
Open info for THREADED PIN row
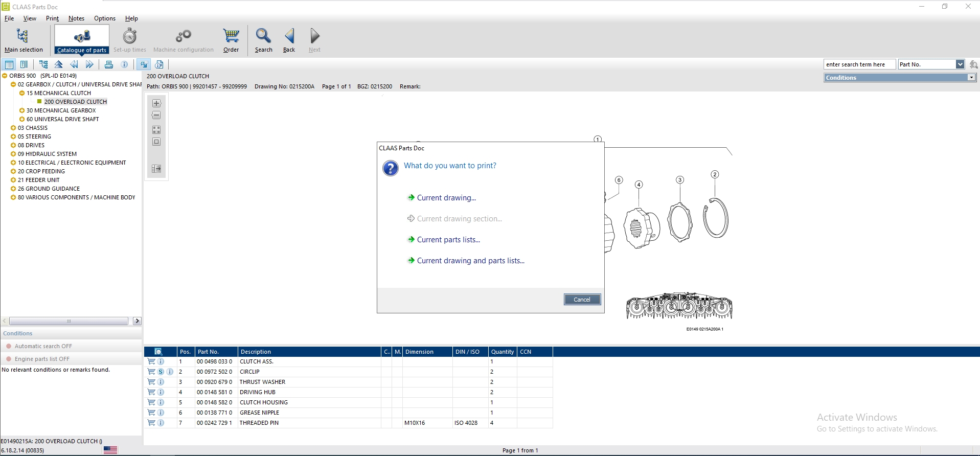(161, 423)
